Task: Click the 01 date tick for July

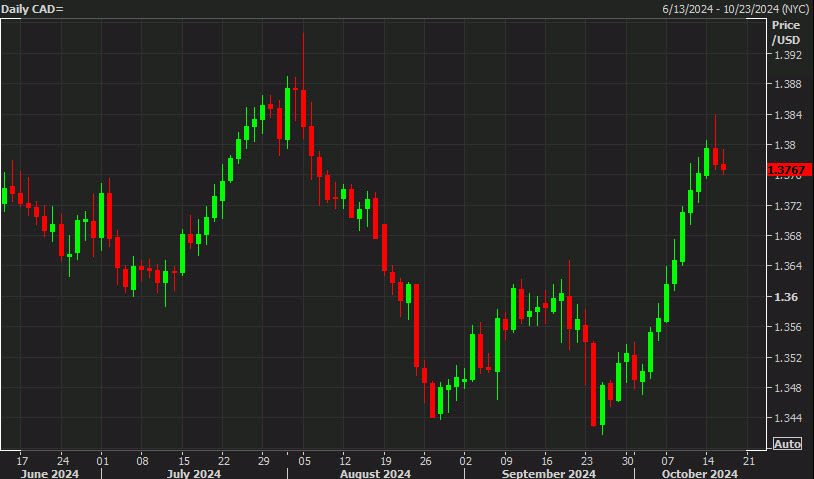Action: click(x=103, y=461)
